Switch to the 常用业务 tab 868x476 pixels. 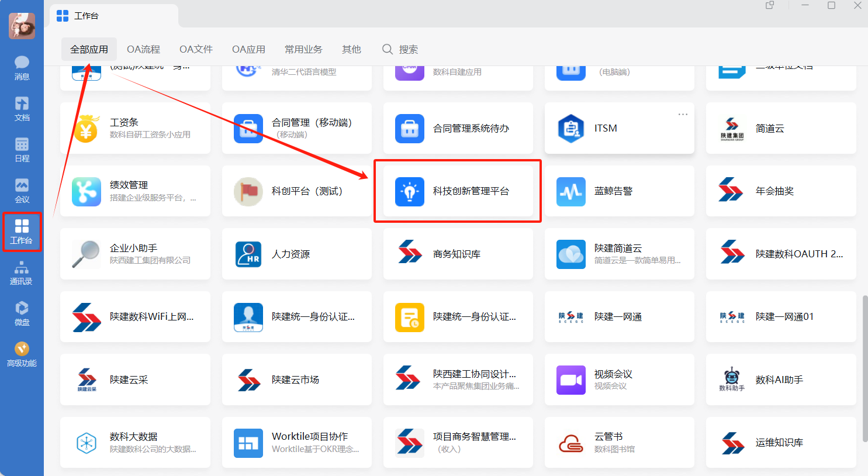point(303,50)
